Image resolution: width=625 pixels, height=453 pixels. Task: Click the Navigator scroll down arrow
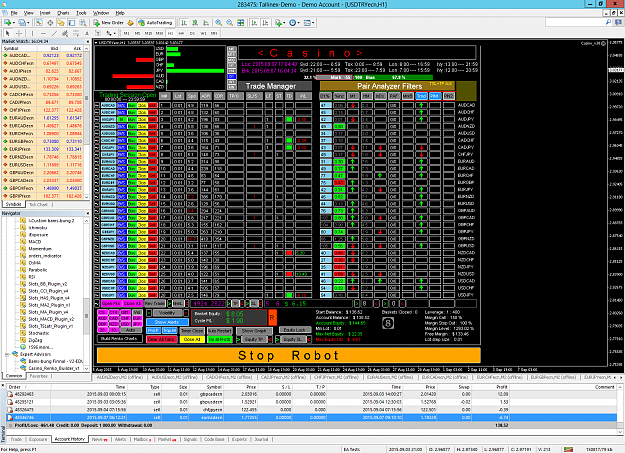[x=86, y=369]
